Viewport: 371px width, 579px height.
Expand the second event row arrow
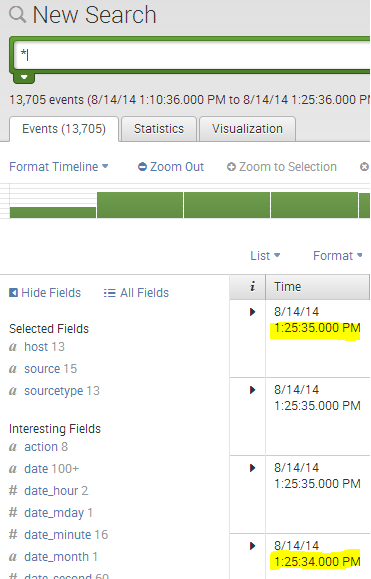click(253, 390)
